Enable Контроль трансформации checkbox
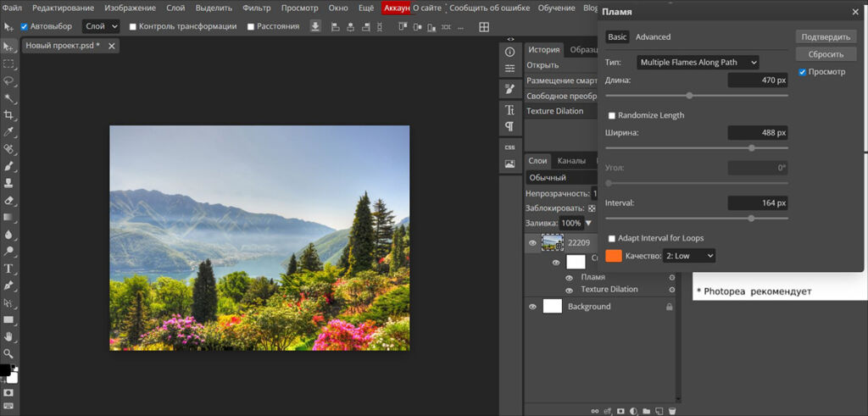 (132, 26)
